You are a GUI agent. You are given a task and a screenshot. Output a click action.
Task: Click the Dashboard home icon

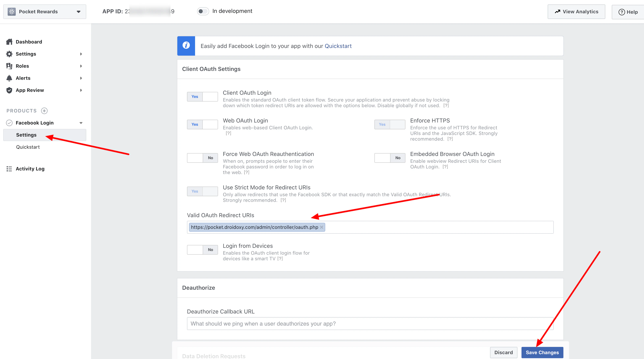pos(9,42)
